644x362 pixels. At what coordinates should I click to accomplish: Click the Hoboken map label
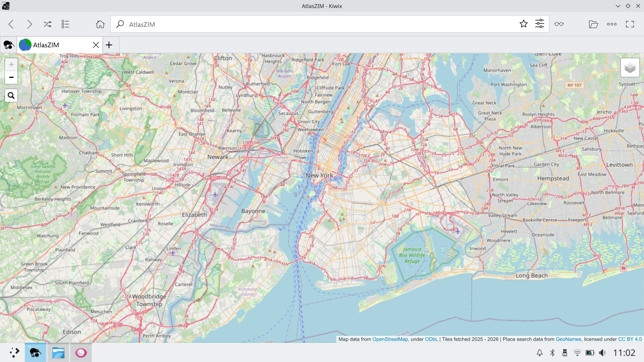tap(303, 151)
